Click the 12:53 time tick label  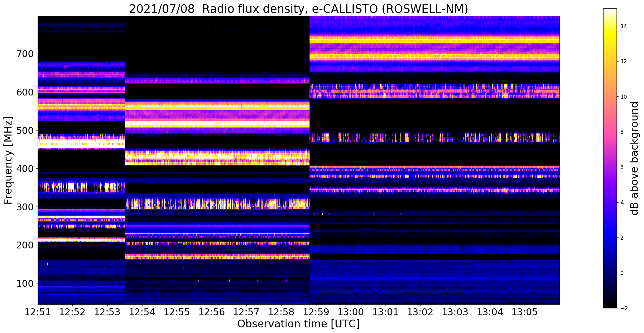[107, 312]
